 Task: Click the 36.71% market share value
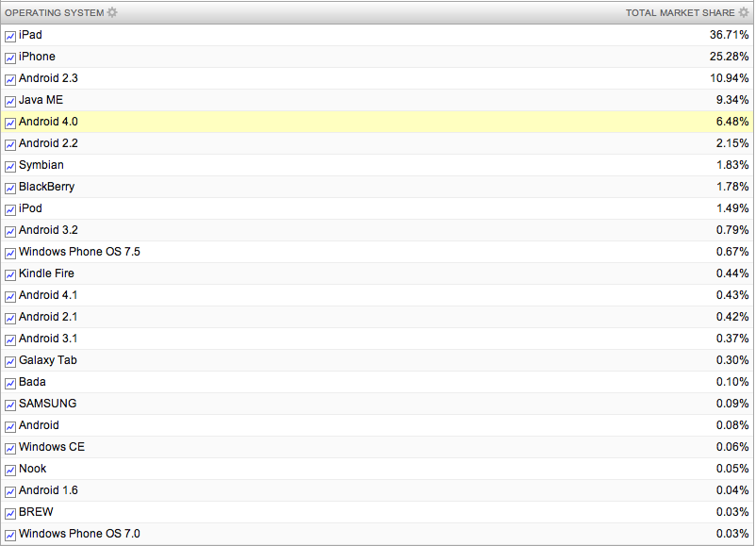pyautogui.click(x=729, y=35)
